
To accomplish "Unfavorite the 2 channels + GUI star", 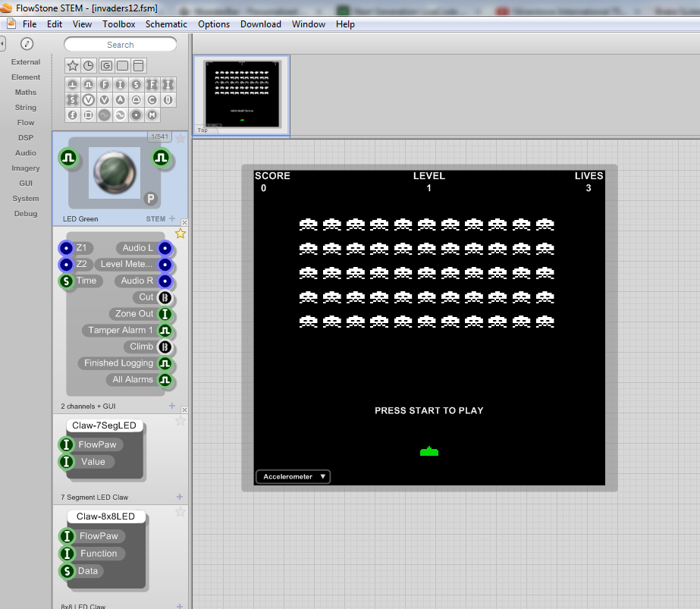I will click(180, 234).
